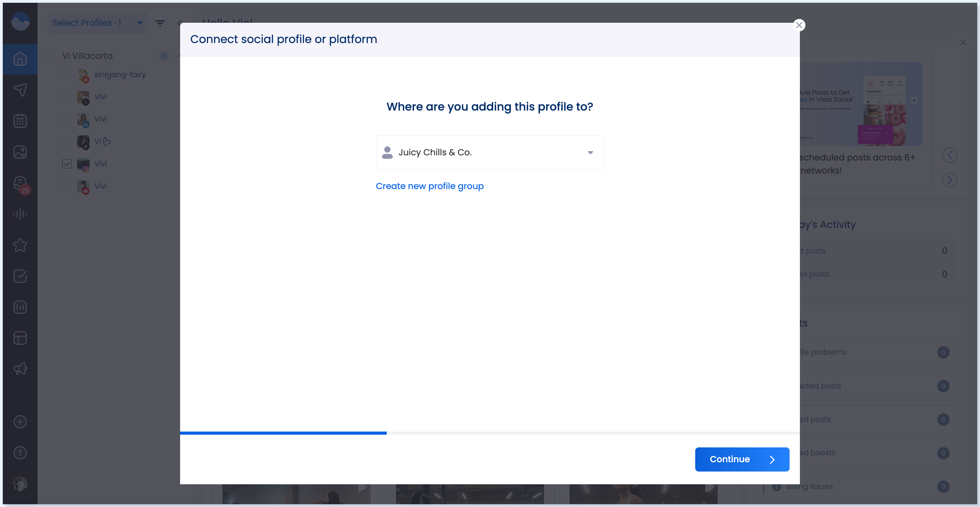Screen dimensions: 980x507
Task: Click the Vista Social logo icon
Action: coord(20,21)
